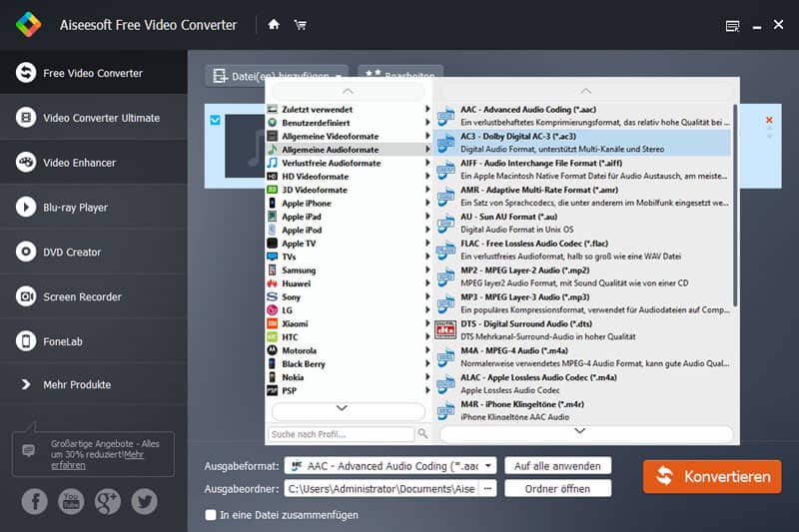Choose the Apple TV category
799x532 pixels.
[x=349, y=244]
